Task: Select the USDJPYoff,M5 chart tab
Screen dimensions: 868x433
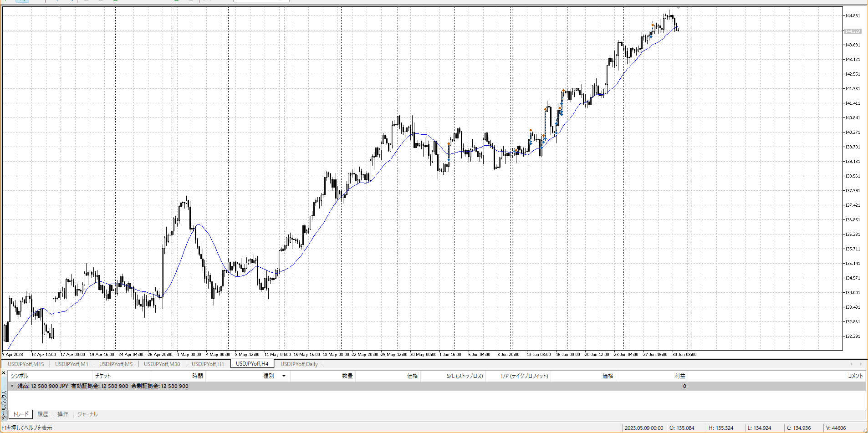Action: pos(116,364)
